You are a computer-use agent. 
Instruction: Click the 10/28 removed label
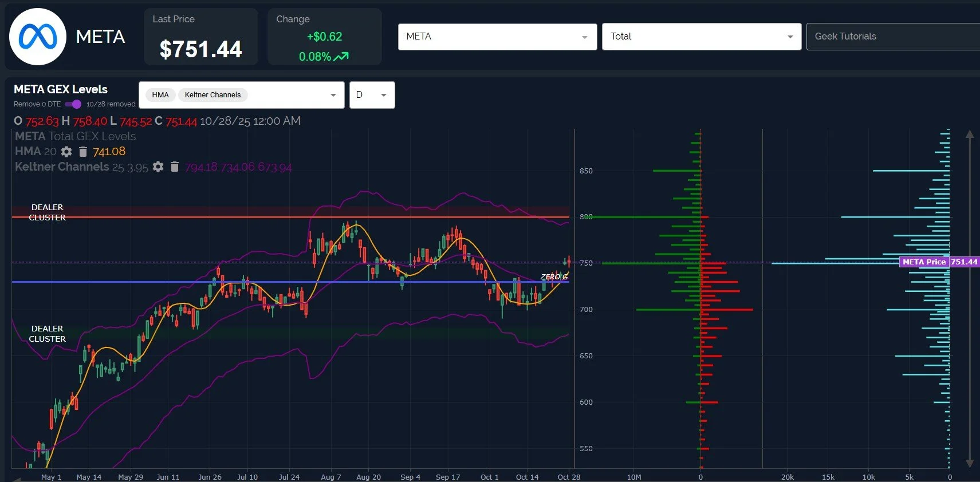pyautogui.click(x=111, y=104)
